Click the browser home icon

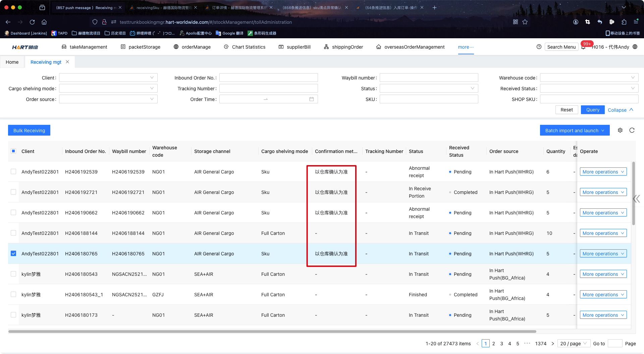(44, 22)
